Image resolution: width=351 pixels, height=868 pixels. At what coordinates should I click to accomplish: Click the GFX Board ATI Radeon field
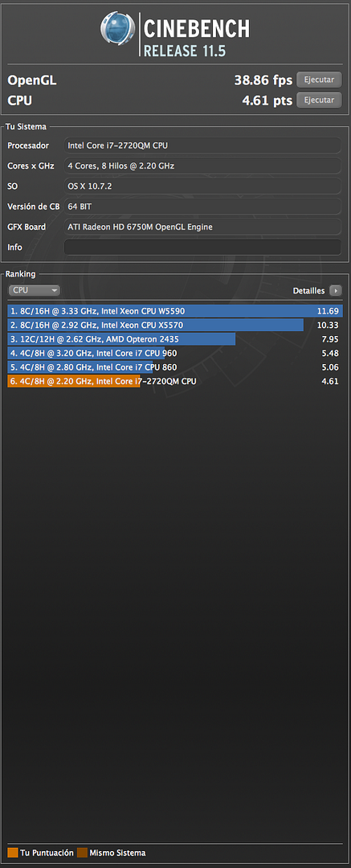point(202,227)
